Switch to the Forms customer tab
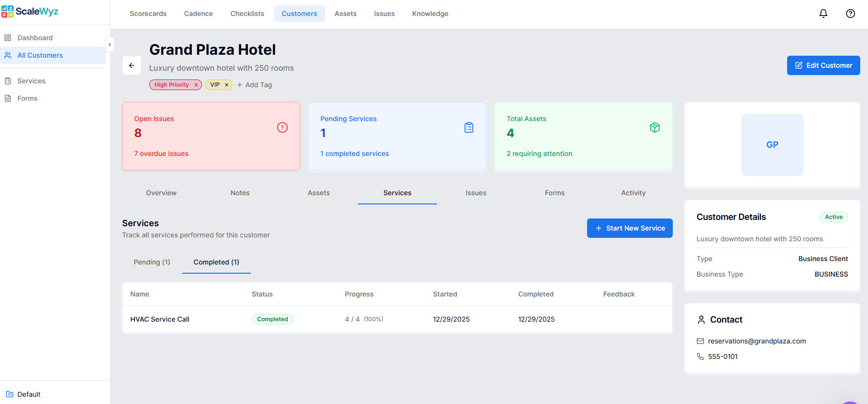 (x=555, y=193)
